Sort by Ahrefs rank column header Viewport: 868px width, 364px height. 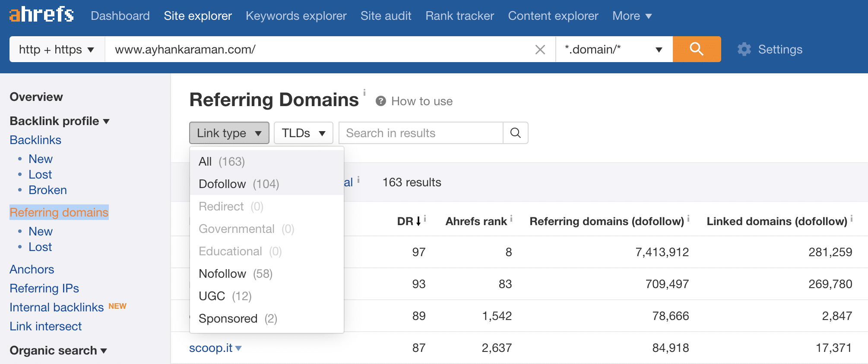tap(476, 221)
